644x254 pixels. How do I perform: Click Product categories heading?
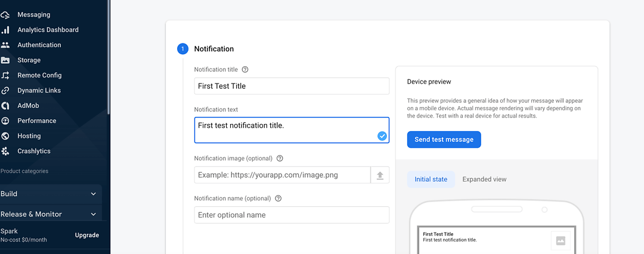click(x=24, y=171)
